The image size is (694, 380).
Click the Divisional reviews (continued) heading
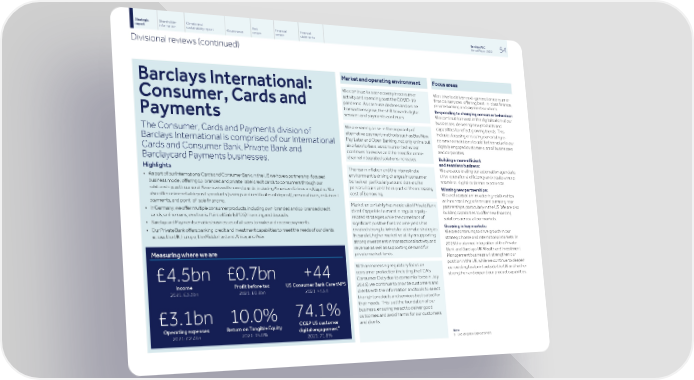tap(185, 41)
